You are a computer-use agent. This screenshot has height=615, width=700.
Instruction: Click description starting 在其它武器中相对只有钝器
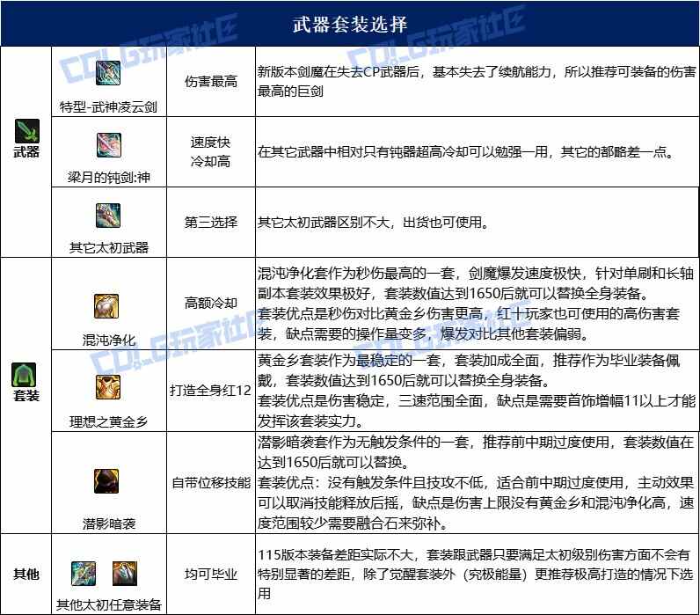[466, 152]
